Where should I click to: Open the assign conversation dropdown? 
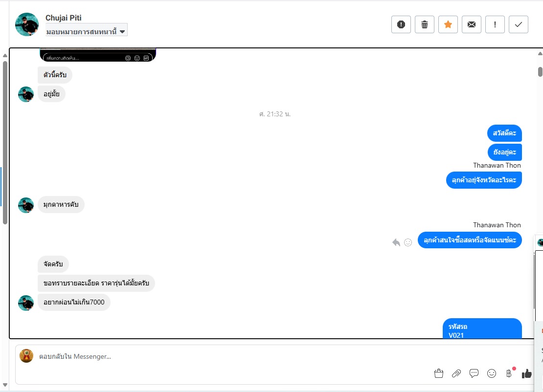click(86, 31)
